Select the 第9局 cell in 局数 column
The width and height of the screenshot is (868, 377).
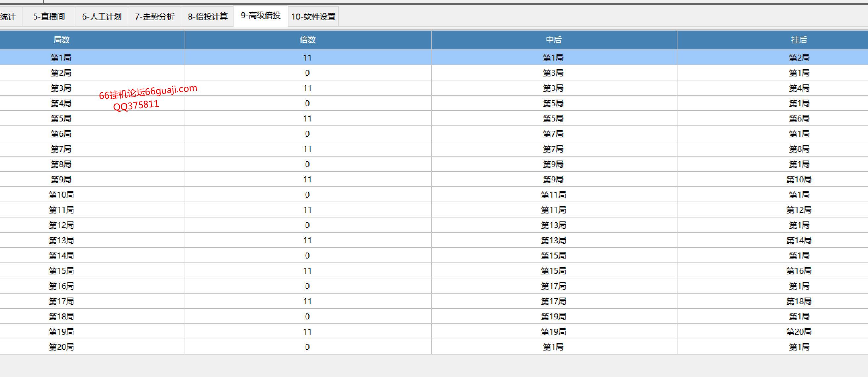tap(92, 179)
